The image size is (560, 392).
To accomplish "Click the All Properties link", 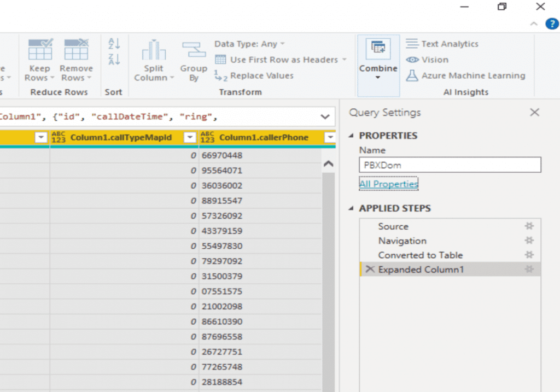I will tap(388, 184).
